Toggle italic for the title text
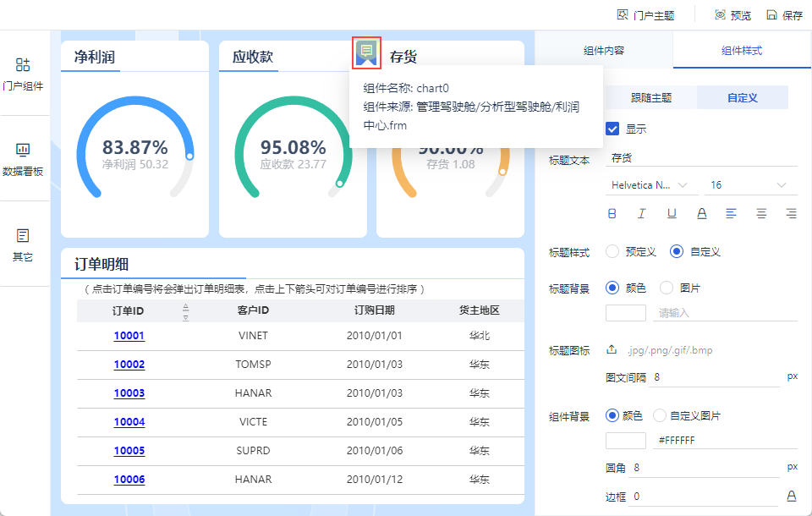812x516 pixels. 642,213
